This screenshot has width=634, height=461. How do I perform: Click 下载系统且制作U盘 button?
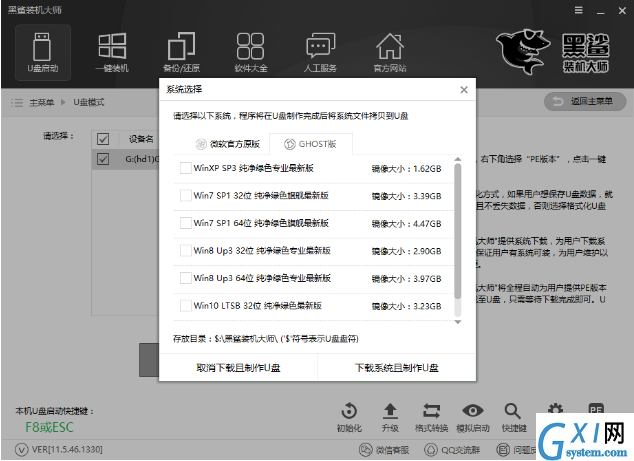[x=397, y=368]
